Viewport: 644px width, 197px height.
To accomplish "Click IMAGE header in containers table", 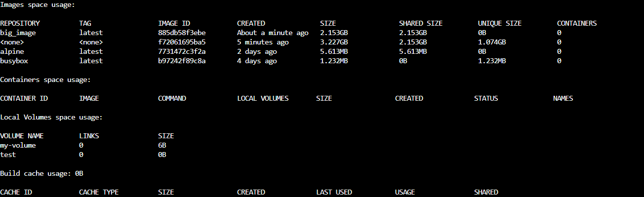I will 89,98.
